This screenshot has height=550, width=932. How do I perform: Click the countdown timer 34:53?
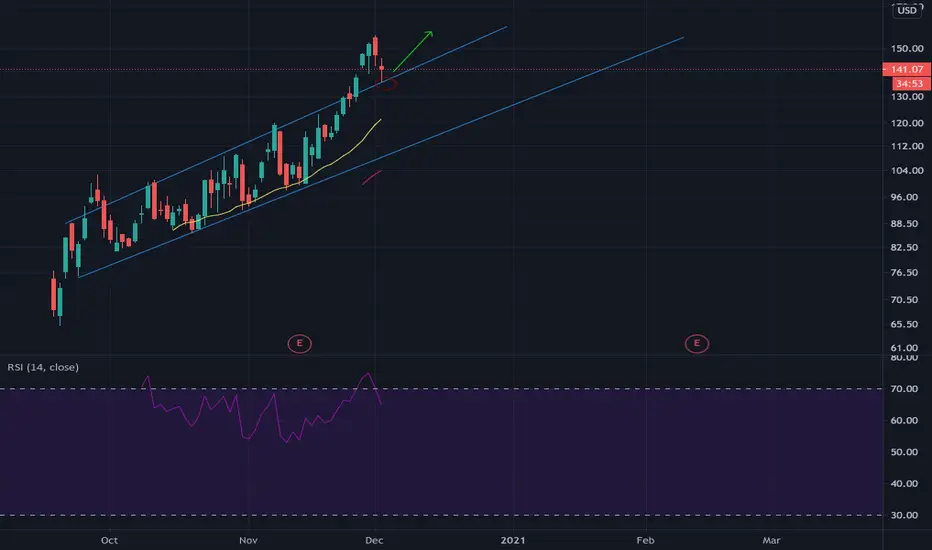point(909,84)
